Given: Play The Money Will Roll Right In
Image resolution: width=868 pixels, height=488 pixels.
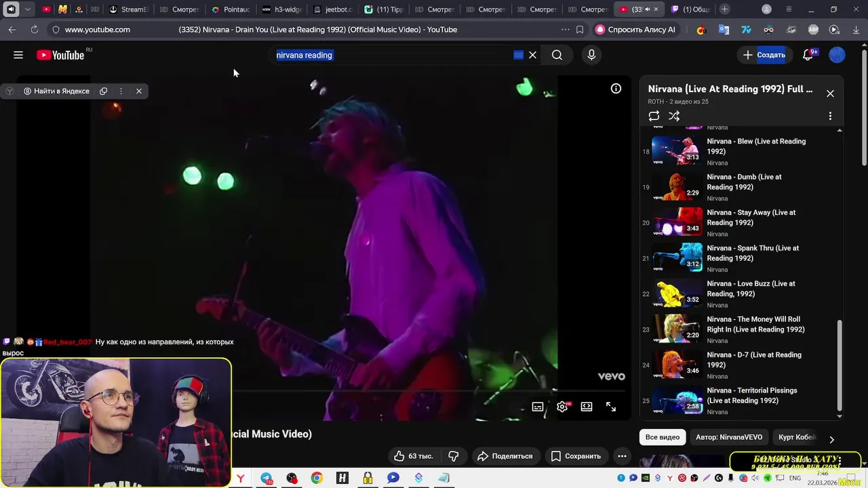Looking at the screenshot, I should pos(740,329).
